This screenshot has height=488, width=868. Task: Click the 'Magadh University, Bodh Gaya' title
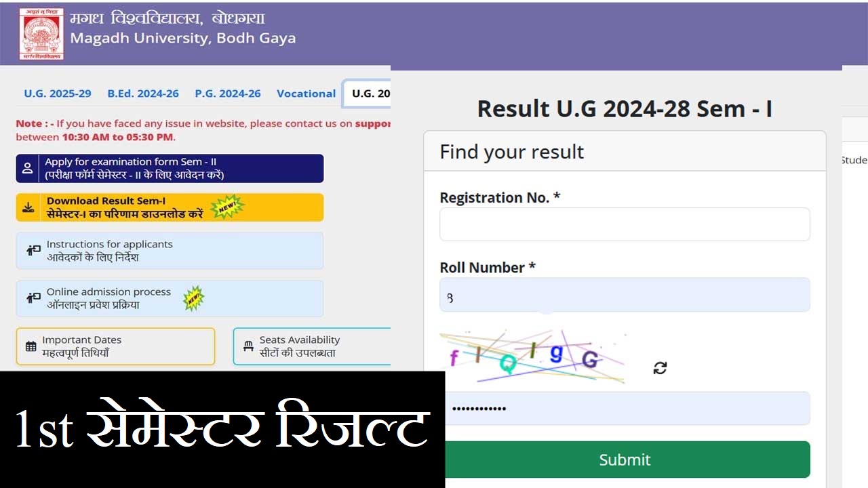point(183,38)
